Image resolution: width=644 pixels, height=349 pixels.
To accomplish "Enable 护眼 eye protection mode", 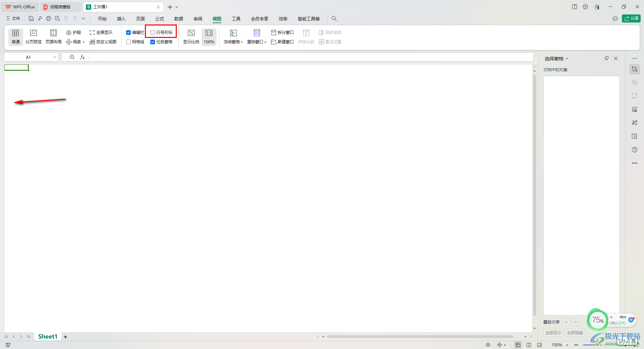I will point(73,33).
